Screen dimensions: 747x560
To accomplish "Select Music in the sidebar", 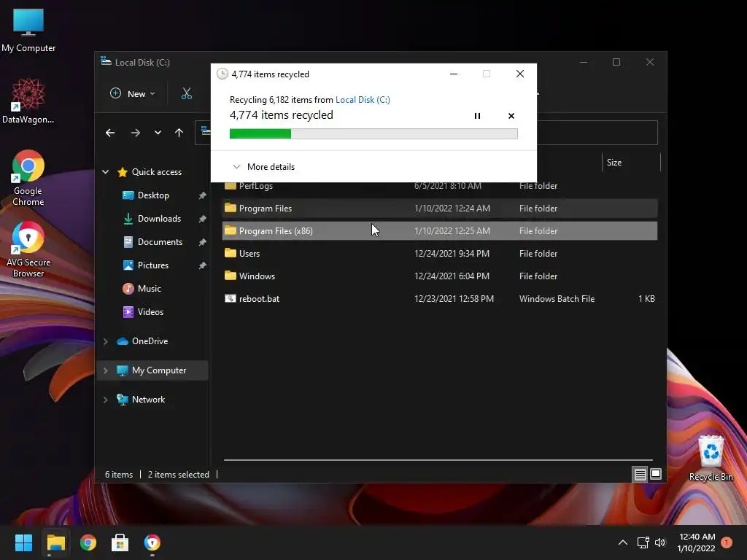I will 149,289.
